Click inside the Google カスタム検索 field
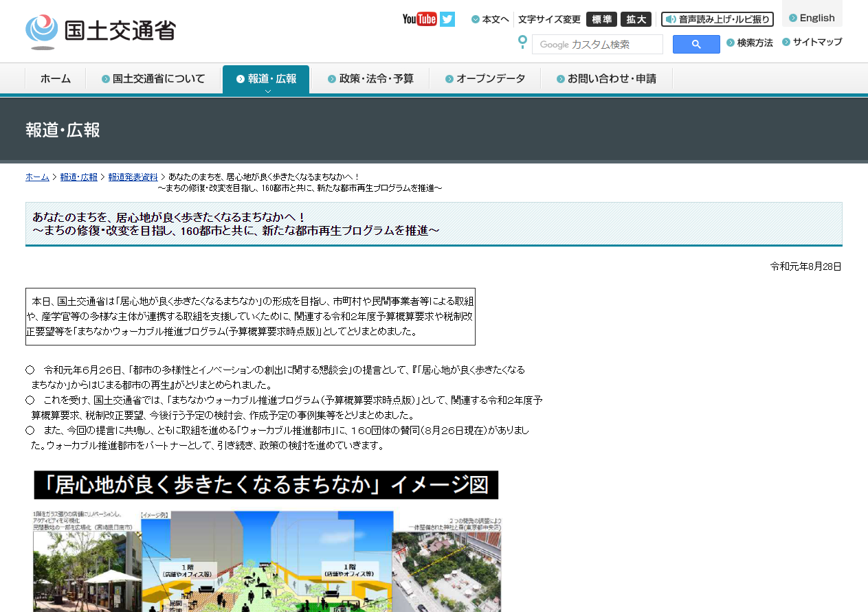 point(597,44)
